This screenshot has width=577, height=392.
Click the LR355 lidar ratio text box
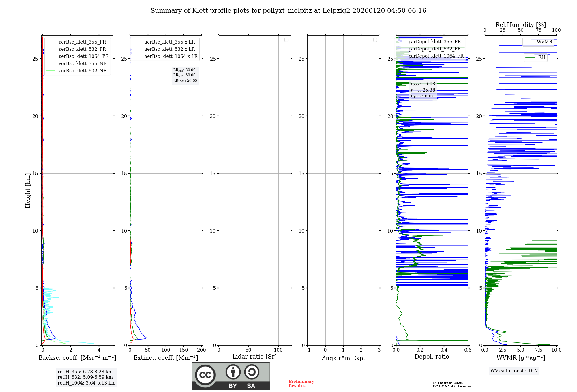click(x=185, y=70)
